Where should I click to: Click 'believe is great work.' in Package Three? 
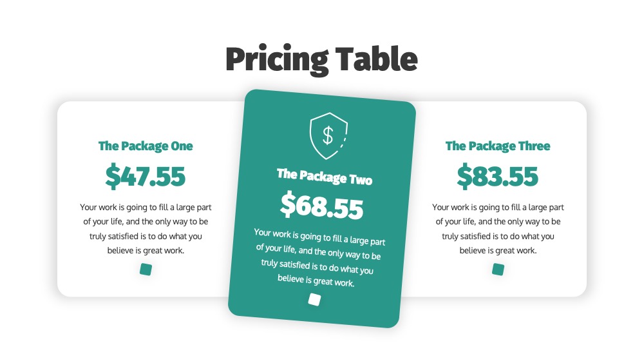(x=498, y=250)
